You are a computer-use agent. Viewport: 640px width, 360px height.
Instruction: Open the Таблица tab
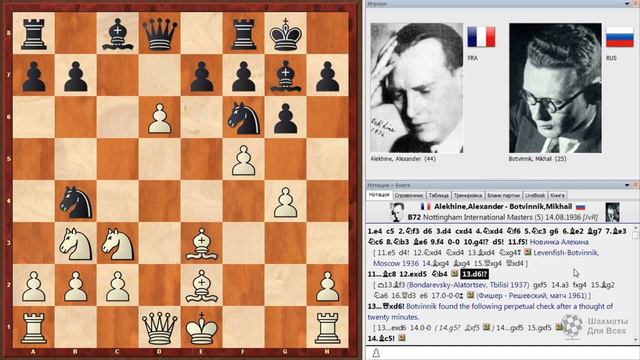pyautogui.click(x=438, y=196)
